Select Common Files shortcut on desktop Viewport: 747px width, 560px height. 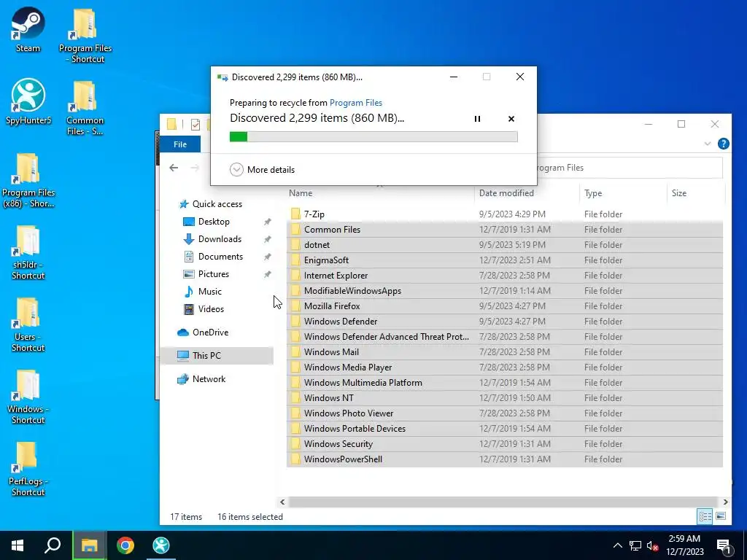[x=85, y=108]
